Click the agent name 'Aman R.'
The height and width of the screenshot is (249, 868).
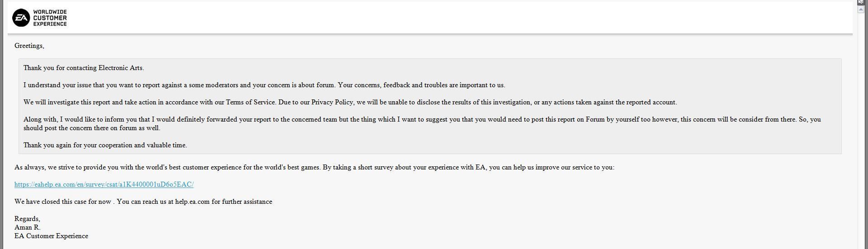[x=27, y=227]
